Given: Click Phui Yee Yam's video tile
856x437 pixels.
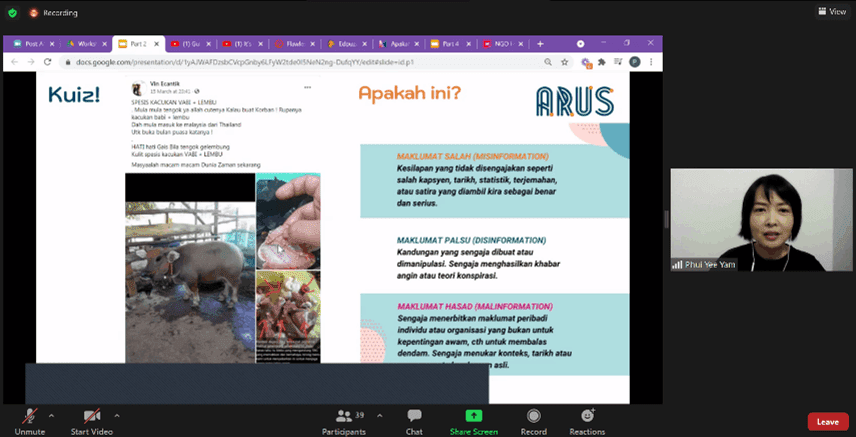Looking at the screenshot, I should coord(761,220).
